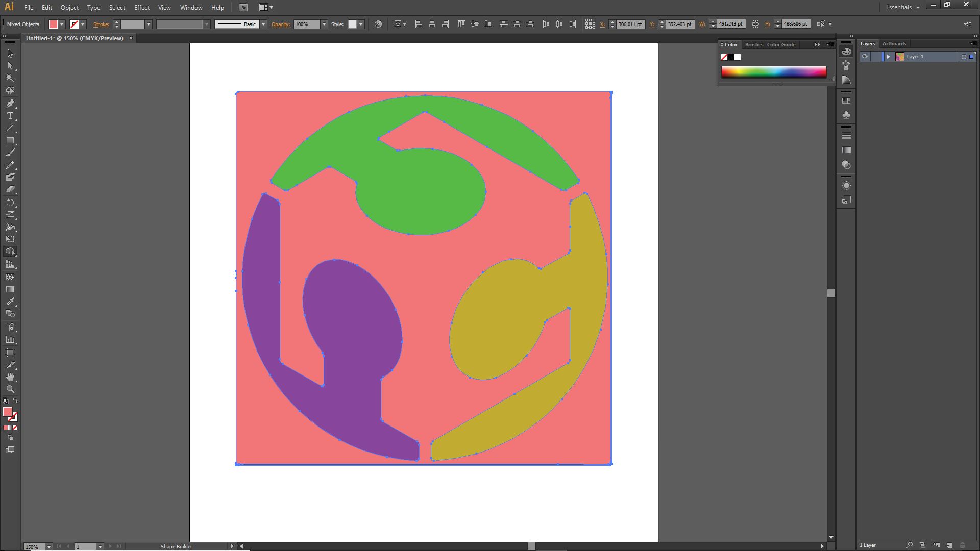Choose the Rectangle tool

tap(10, 140)
